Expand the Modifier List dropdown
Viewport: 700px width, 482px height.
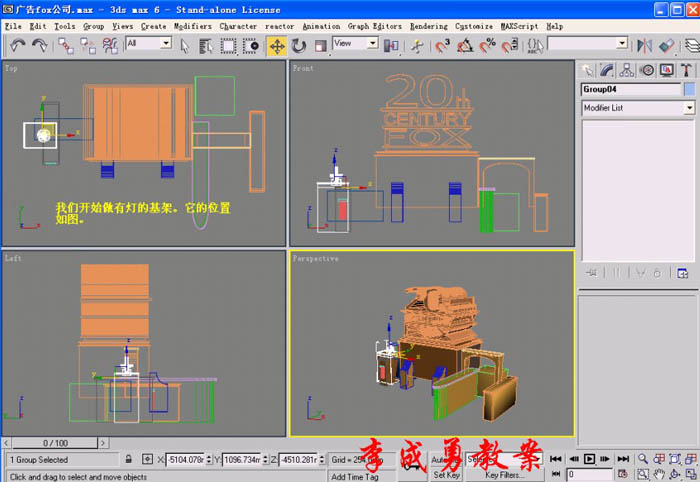689,108
